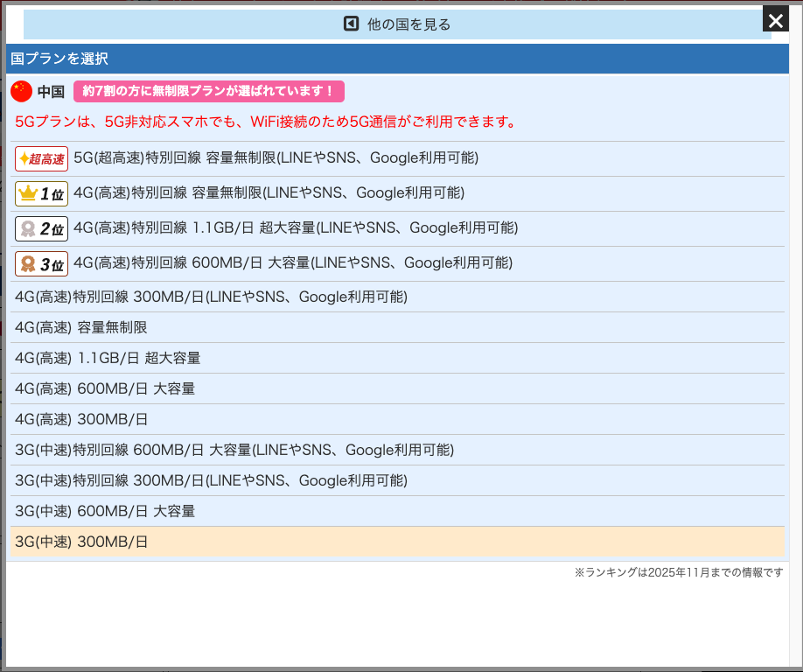The image size is (803, 672).
Task: Click the gold crown 1位 ranking badge
Action: pyautogui.click(x=41, y=193)
